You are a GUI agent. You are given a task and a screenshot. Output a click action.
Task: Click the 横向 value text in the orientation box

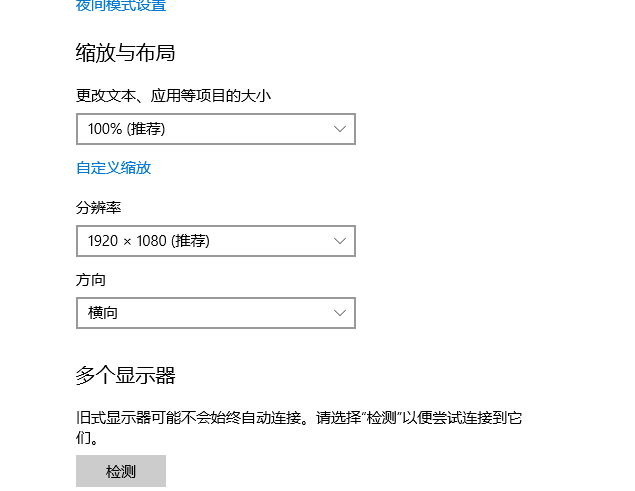[x=103, y=313]
